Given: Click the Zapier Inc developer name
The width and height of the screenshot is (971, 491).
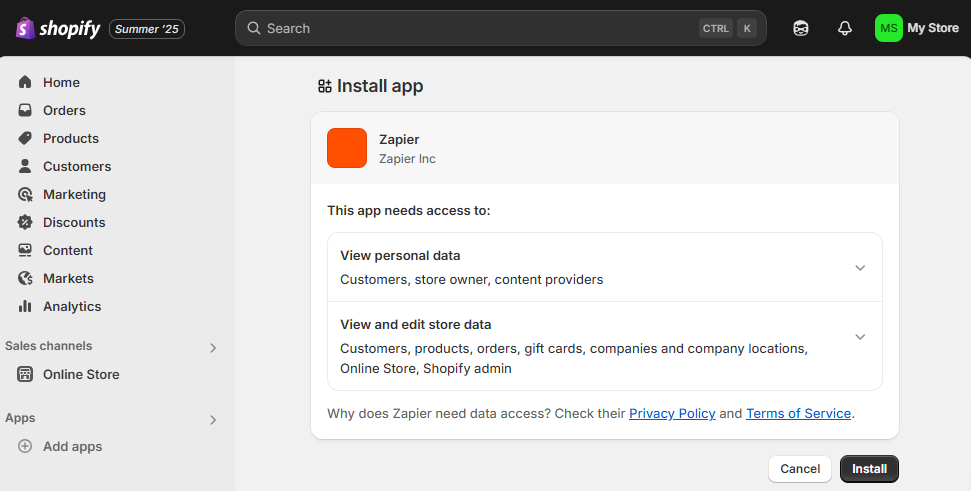Looking at the screenshot, I should point(407,159).
